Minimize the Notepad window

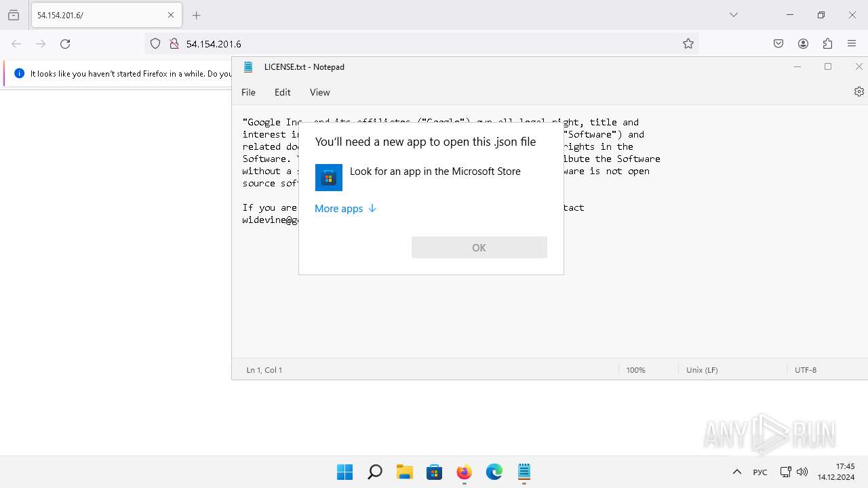pos(797,66)
